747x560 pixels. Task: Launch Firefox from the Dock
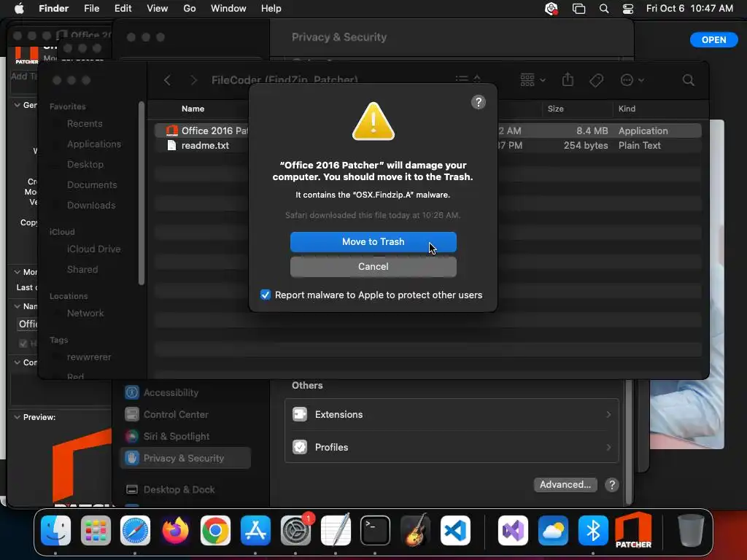[175, 531]
